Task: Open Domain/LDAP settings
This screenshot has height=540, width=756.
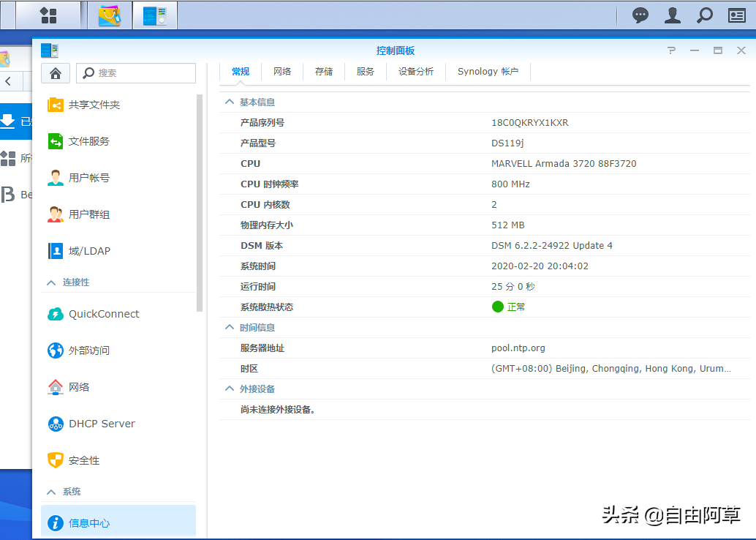Action: (x=79, y=251)
